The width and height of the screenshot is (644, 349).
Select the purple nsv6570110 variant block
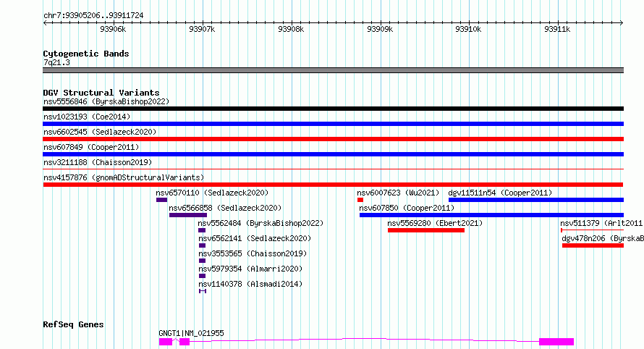[162, 200]
